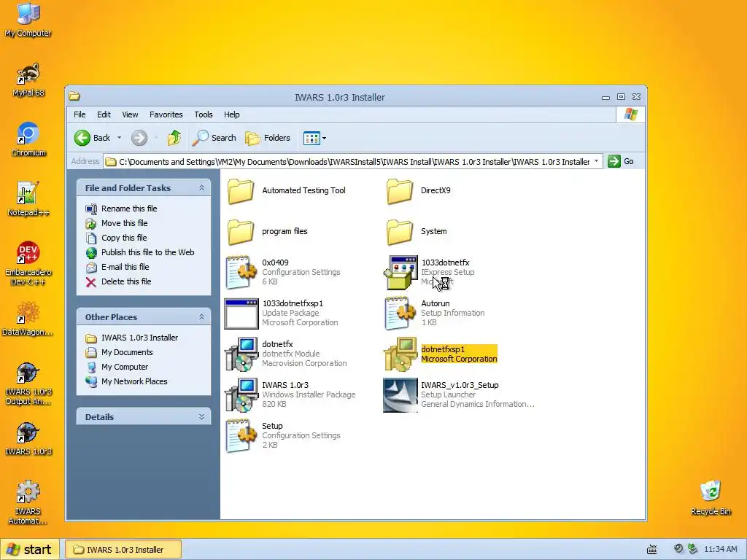Click the file name text '1033dotnetfxsp1'

(x=293, y=304)
